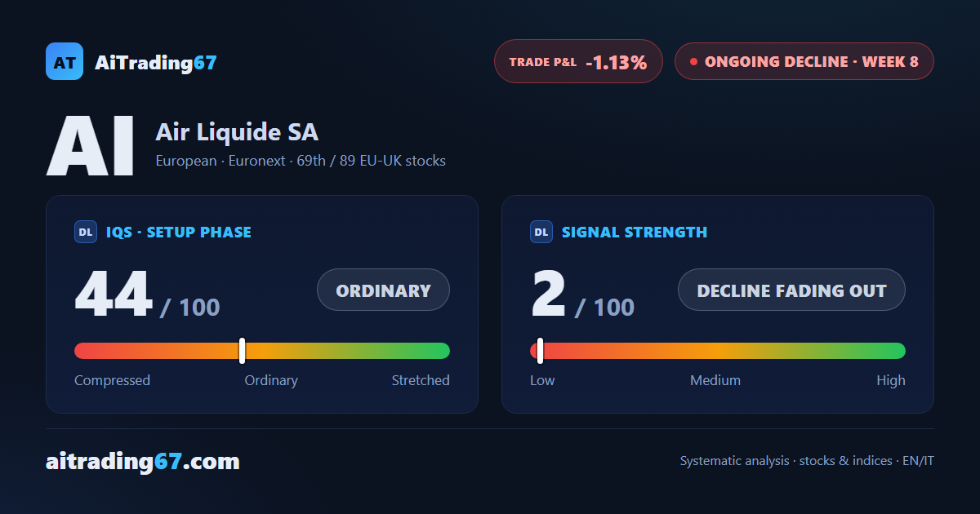Image resolution: width=980 pixels, height=514 pixels.
Task: Select the Ongoing Decline Week 8 badge
Action: click(804, 61)
